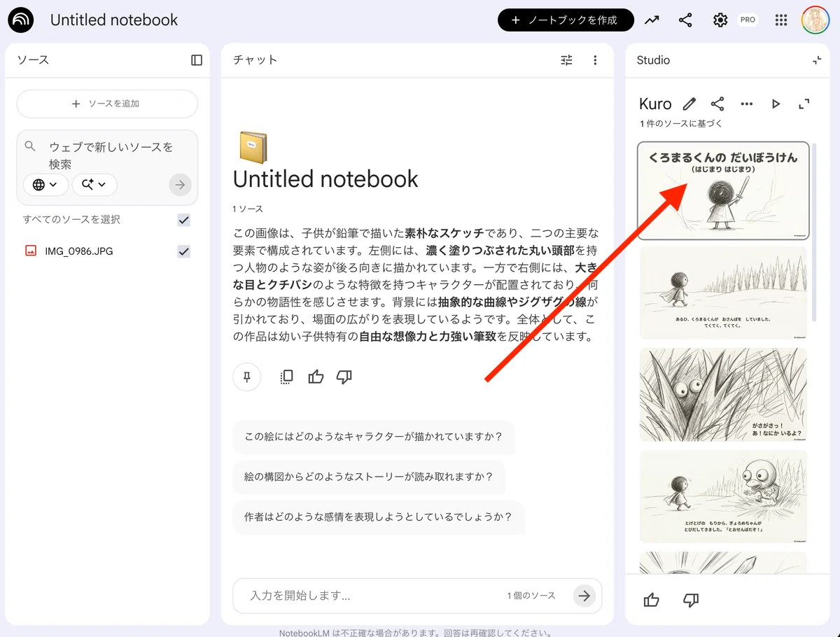Open chat panel more options menu
840x637 pixels.
coord(595,60)
